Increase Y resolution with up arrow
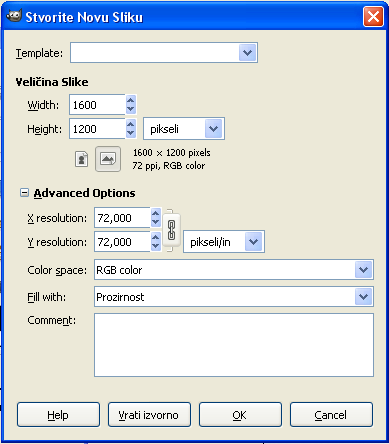This screenshot has width=389, height=444. [156, 237]
